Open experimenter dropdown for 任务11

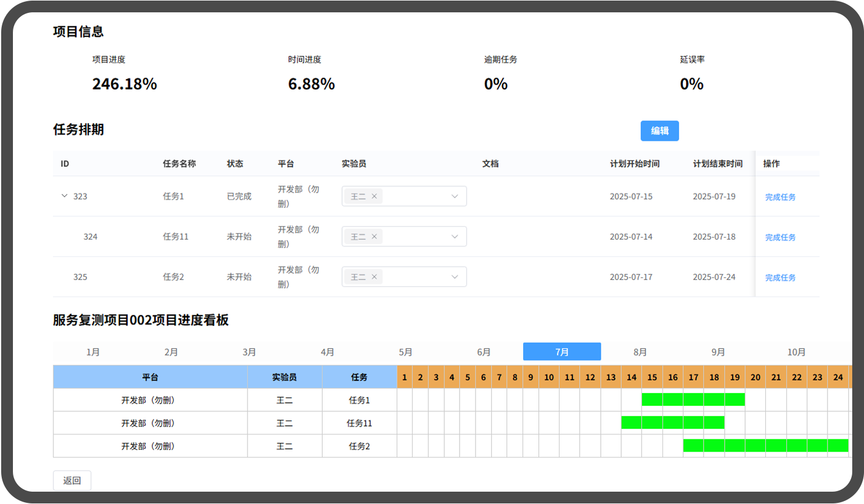[x=454, y=237]
